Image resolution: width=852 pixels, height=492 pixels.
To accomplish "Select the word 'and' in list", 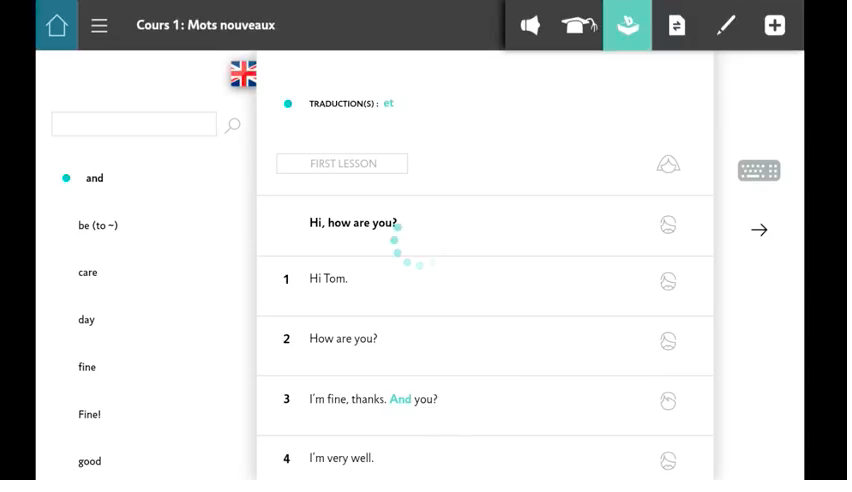I will (94, 178).
